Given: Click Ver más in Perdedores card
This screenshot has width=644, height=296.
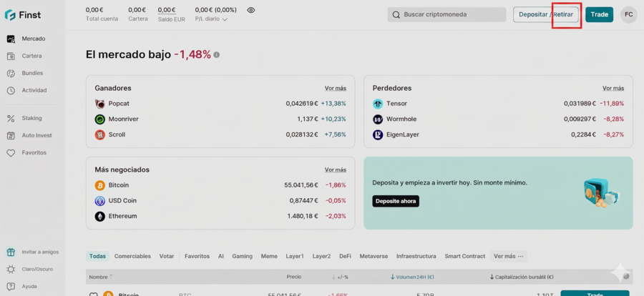Looking at the screenshot, I should point(613,88).
